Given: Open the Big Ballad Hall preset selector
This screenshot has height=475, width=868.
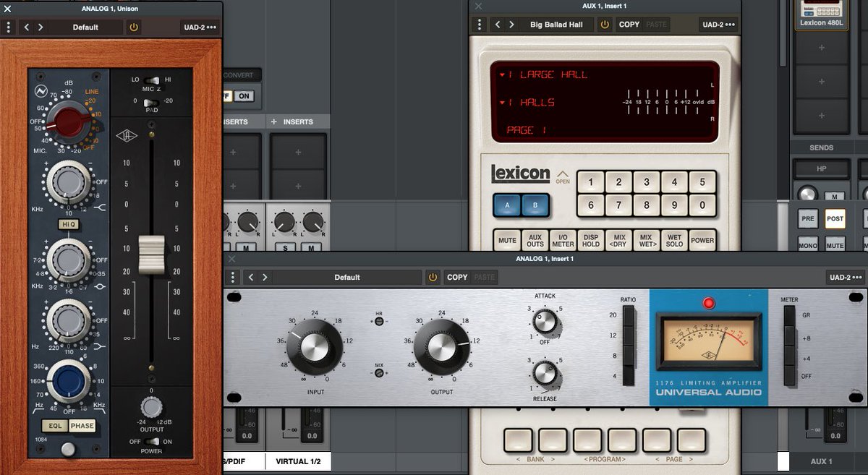Looking at the screenshot, I should point(556,25).
